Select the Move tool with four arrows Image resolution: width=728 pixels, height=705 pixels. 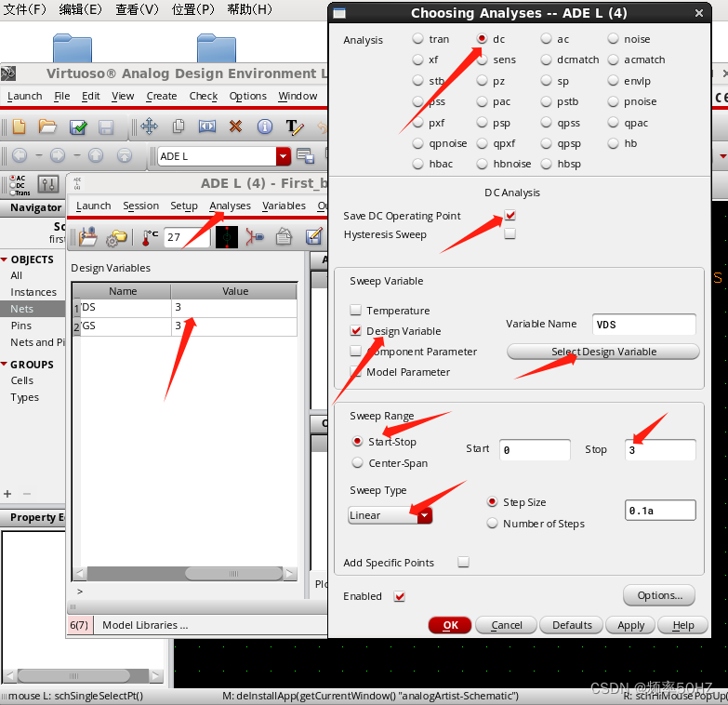pos(149,126)
